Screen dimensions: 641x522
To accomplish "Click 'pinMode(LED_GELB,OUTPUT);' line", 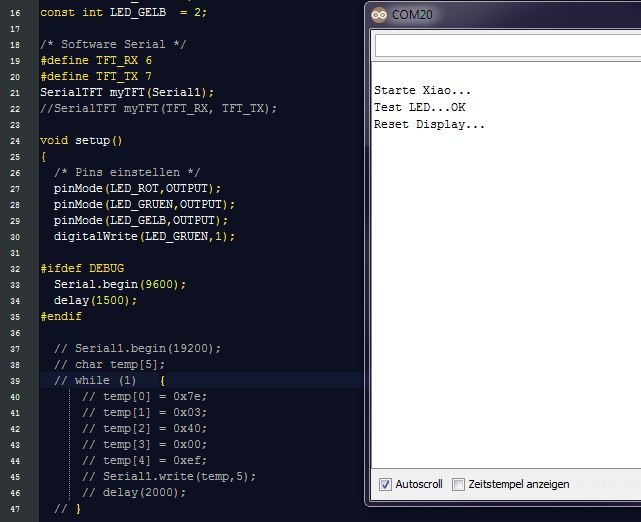I will point(141,220).
